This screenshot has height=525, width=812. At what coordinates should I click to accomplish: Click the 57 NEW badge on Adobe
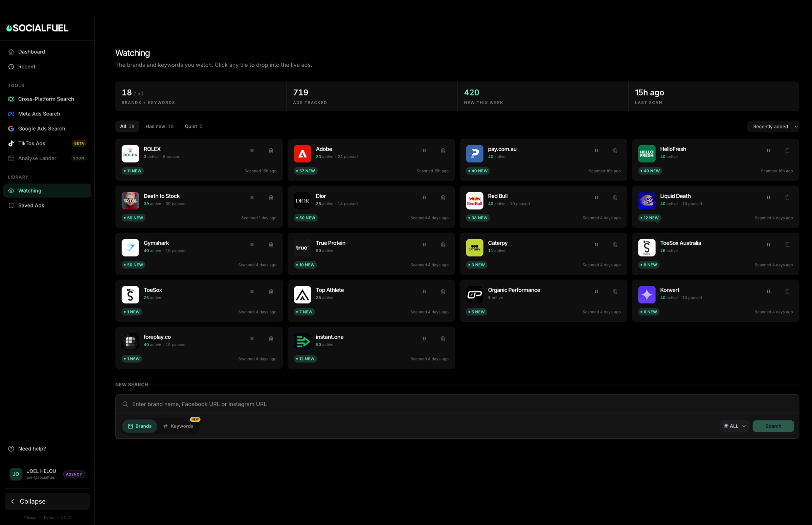click(306, 171)
